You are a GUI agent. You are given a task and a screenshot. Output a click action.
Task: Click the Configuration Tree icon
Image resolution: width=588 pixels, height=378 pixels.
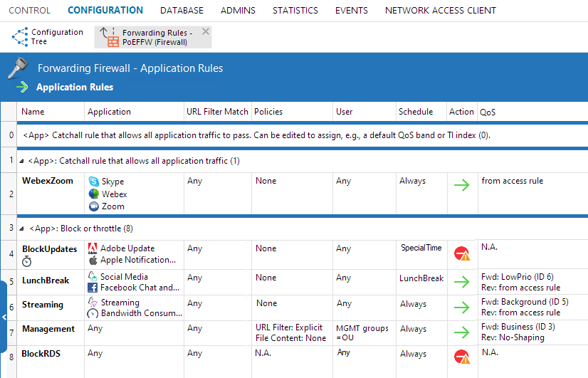point(19,36)
